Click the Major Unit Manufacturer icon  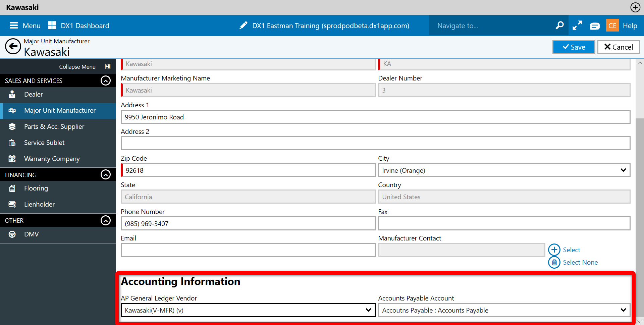click(12, 111)
